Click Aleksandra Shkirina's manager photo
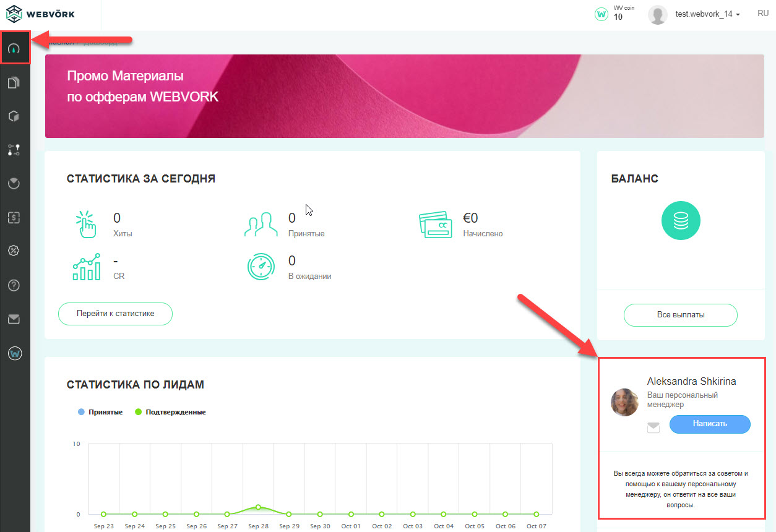Viewport: 776px width, 532px height. (624, 402)
